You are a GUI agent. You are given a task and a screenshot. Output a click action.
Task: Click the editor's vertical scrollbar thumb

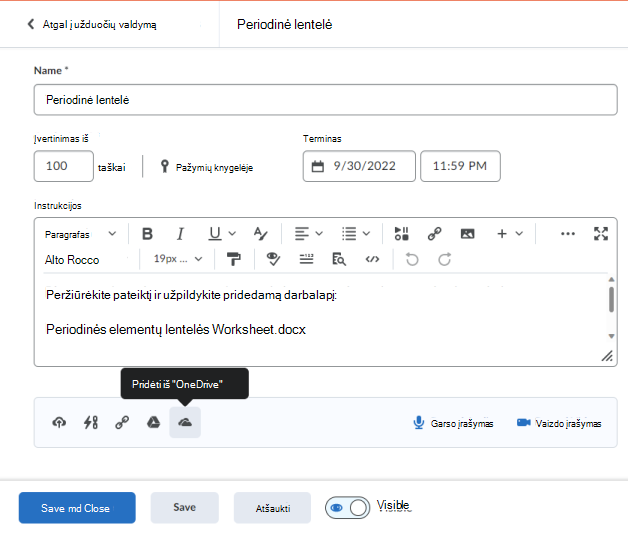611,299
